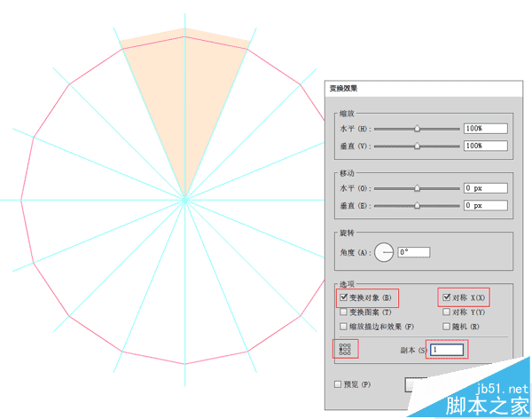Screen dimensions: 532x419
Task: Click the 移动 水平 (O) slider handle
Action: (x=417, y=188)
